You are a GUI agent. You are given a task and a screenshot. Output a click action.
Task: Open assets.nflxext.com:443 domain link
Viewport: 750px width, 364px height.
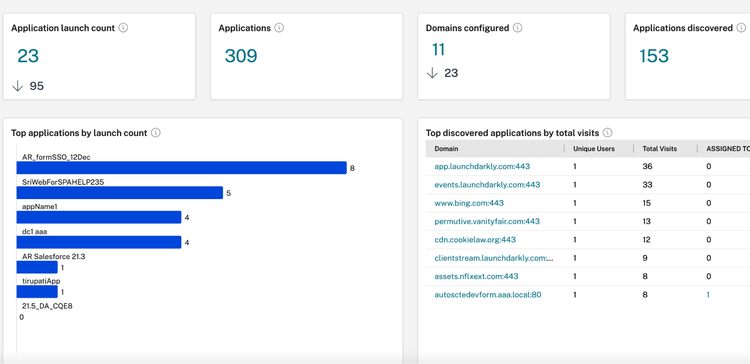tap(476, 276)
